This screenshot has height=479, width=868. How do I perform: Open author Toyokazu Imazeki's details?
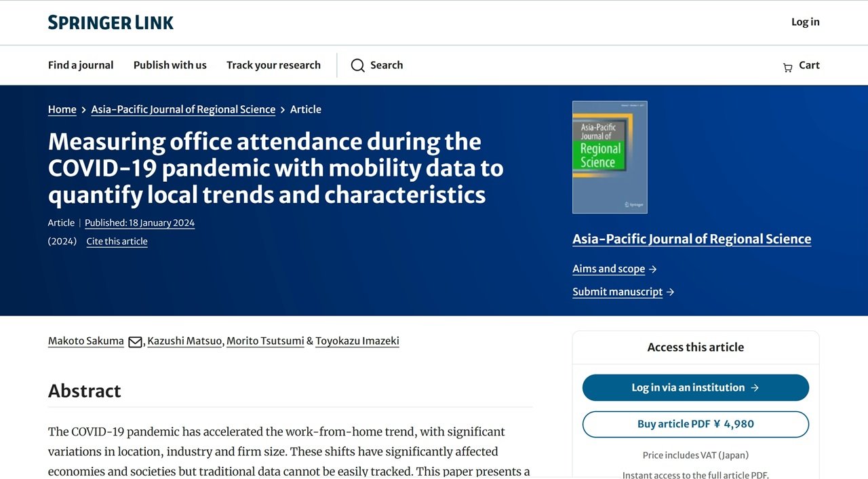tap(357, 341)
